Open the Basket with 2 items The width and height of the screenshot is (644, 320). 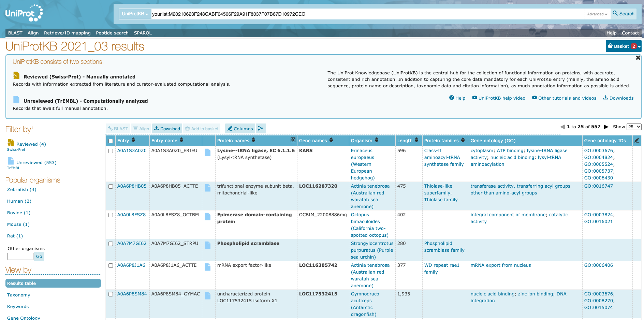click(624, 46)
